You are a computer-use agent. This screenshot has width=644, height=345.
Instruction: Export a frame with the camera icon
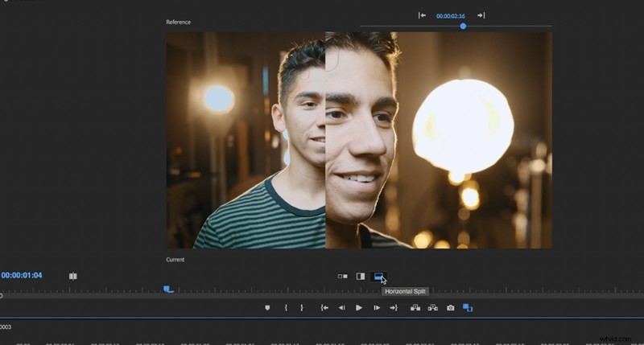pos(451,308)
